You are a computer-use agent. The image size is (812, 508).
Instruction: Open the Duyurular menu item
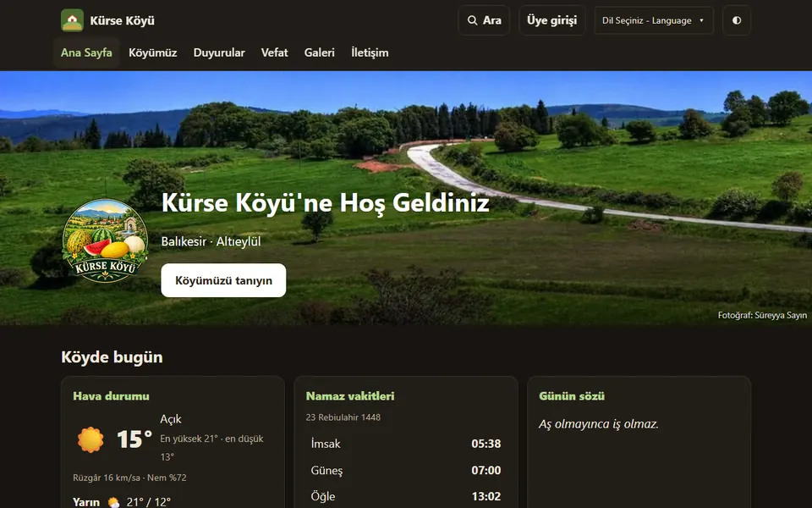[219, 52]
